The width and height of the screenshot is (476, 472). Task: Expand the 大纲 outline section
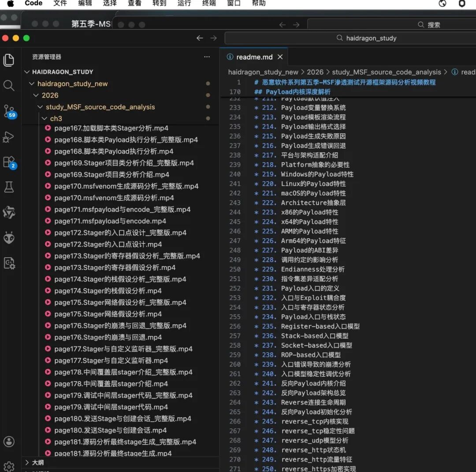tap(27, 462)
